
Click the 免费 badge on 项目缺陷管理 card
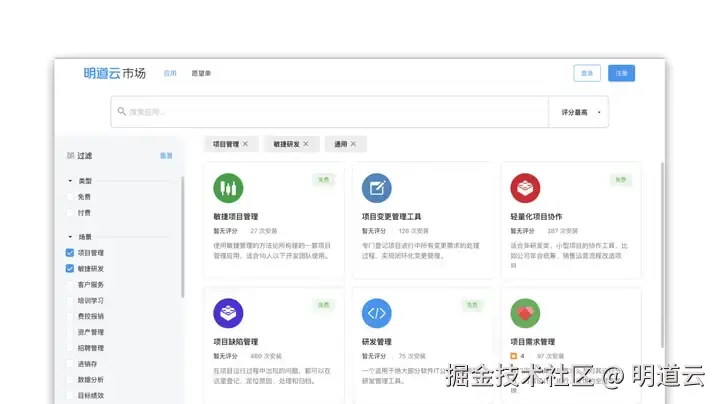[324, 304]
